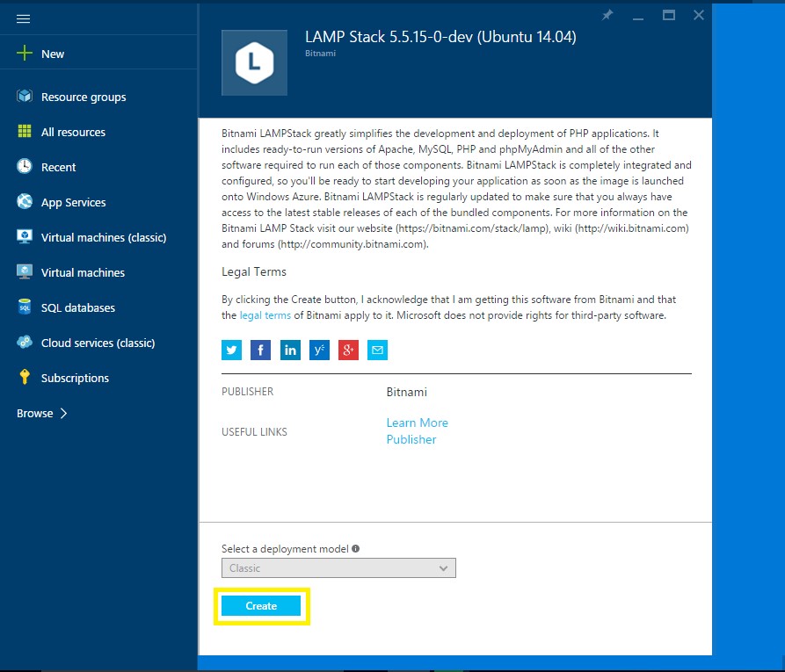The height and width of the screenshot is (672, 785).
Task: Click the Subscriptions key icon
Action: (x=24, y=377)
